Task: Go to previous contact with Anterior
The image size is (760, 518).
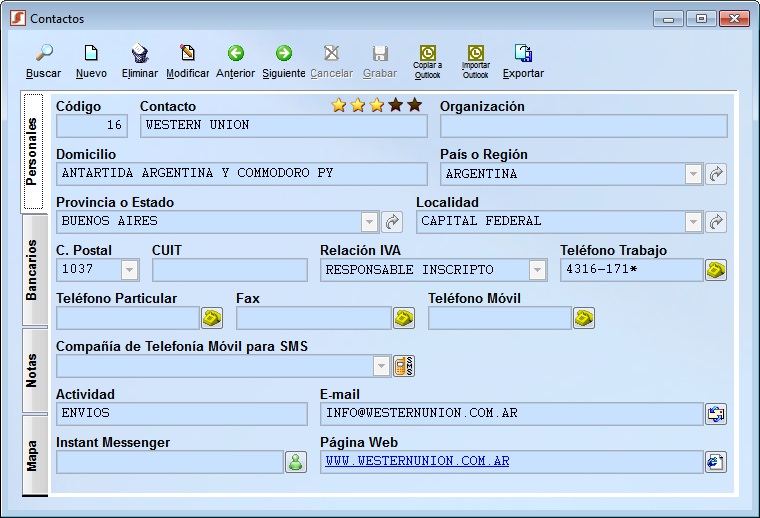Action: [x=236, y=61]
